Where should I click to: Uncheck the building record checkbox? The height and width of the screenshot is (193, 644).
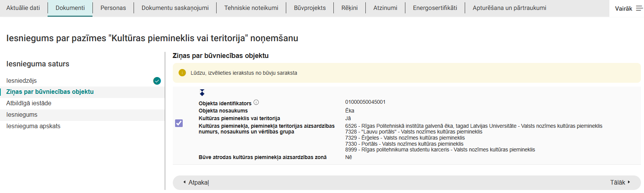179,123
